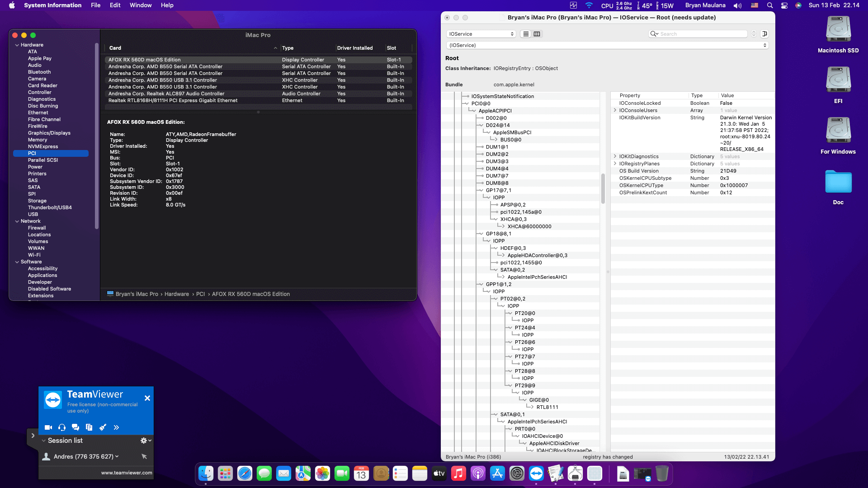The image size is (868, 488).
Task: Expand the IOConsoleUsers property
Action: point(615,110)
